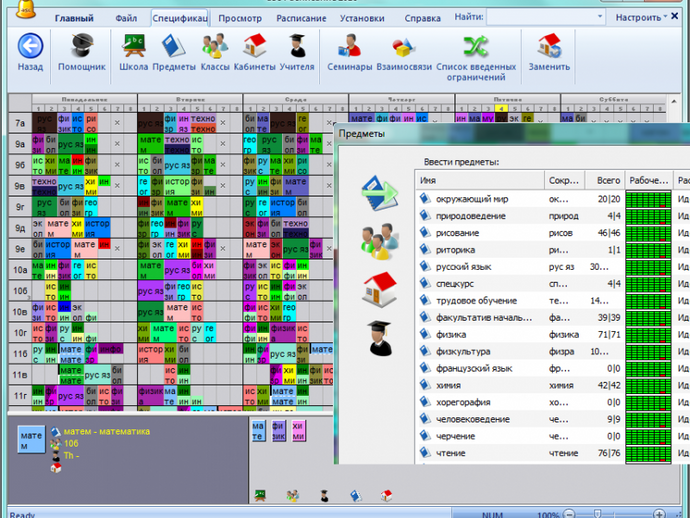Screen dimensions: 690x518
Task: Open the Настроить dropdown
Action: pos(641,17)
